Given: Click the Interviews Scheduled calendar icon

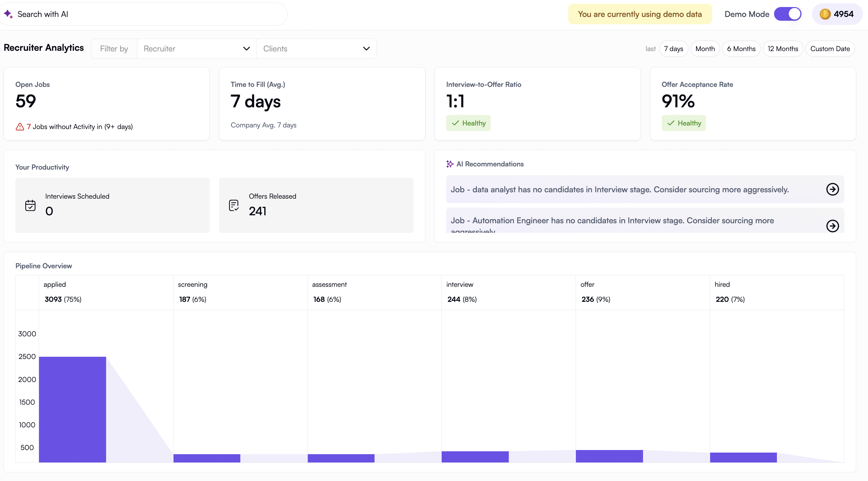Looking at the screenshot, I should coord(30,205).
